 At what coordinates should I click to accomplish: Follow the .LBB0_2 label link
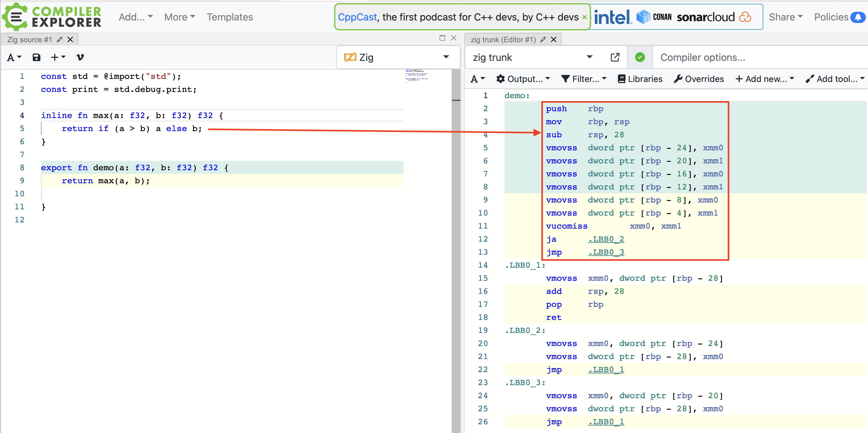coord(605,239)
